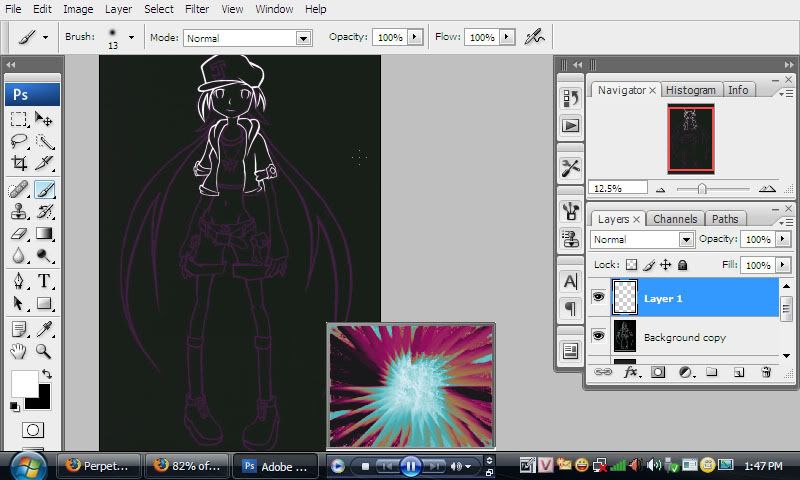Switch to the Adobe Photoshop taskbar button
Viewport: 800px width, 480px height.
coord(276,466)
